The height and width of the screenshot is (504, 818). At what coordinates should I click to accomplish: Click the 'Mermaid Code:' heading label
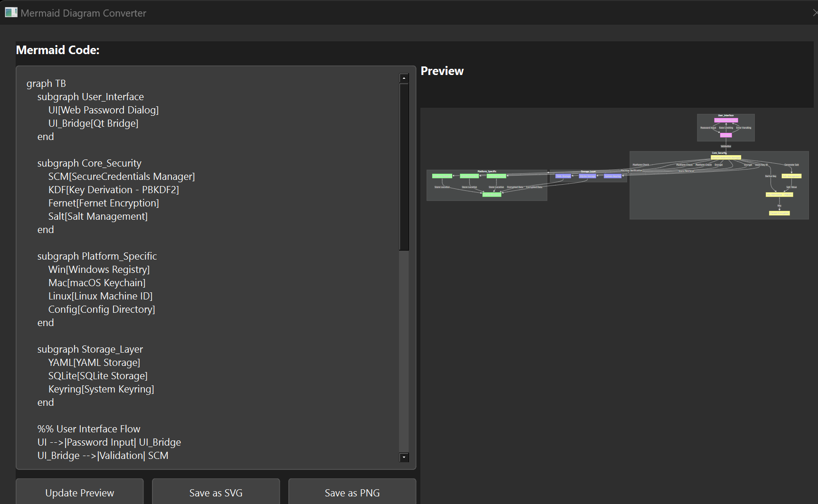58,50
